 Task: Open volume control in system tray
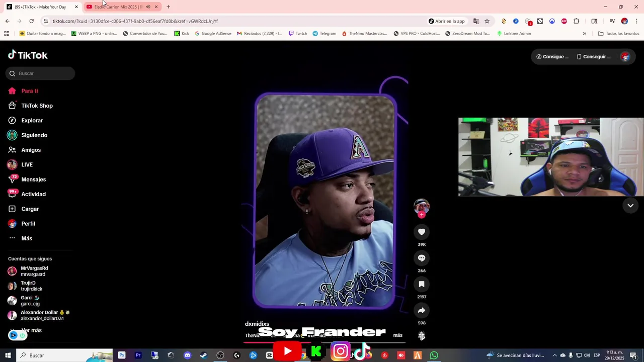(587, 355)
